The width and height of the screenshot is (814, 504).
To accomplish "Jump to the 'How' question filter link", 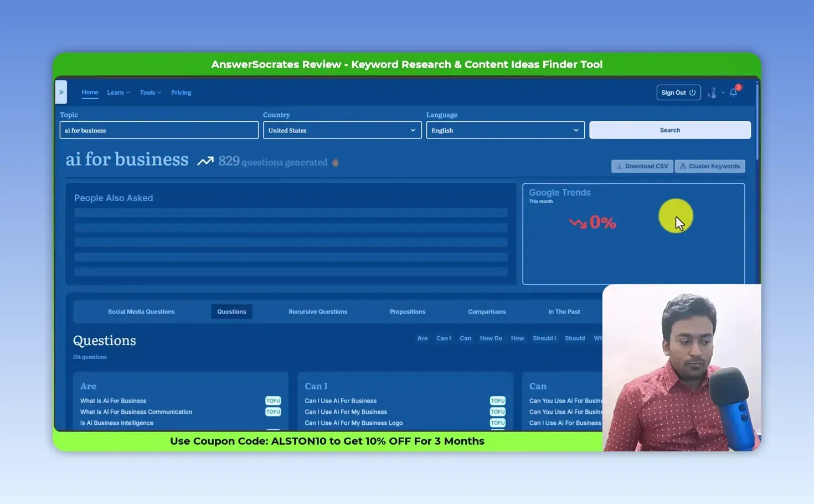I will click(517, 338).
